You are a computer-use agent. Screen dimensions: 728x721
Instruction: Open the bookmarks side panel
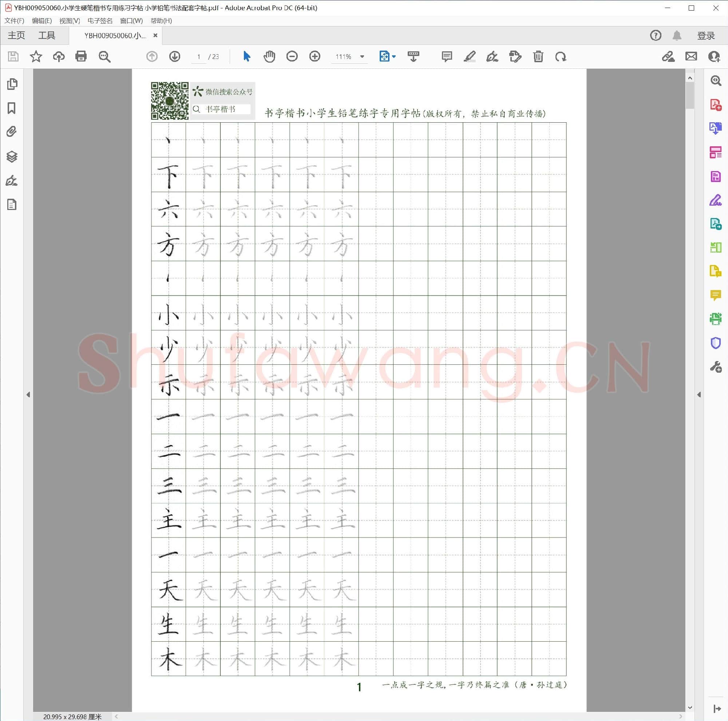12,108
